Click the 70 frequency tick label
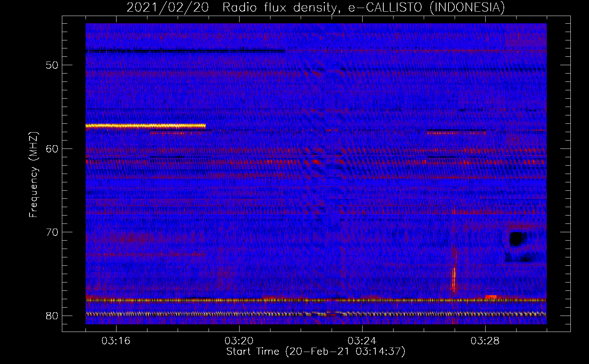 click(52, 232)
